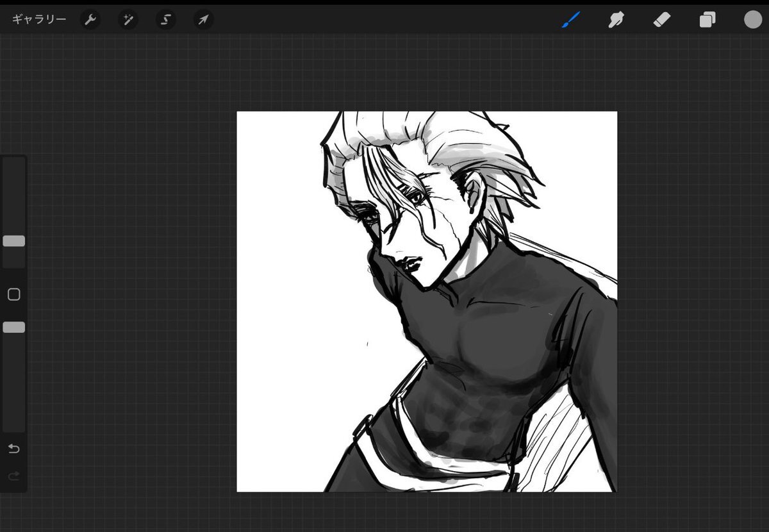Tap the square Modify button in sidebar
Viewport: 769px width, 532px height.
pyautogui.click(x=13, y=295)
